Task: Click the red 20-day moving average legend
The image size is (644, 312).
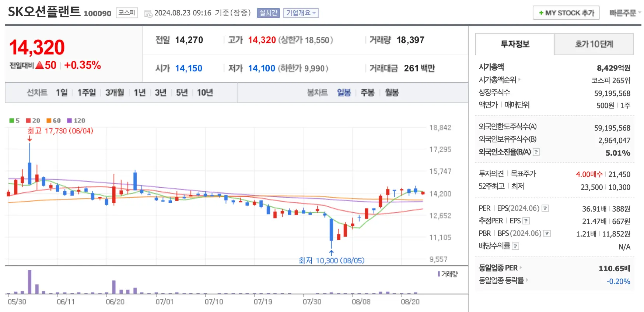Action: [33, 121]
